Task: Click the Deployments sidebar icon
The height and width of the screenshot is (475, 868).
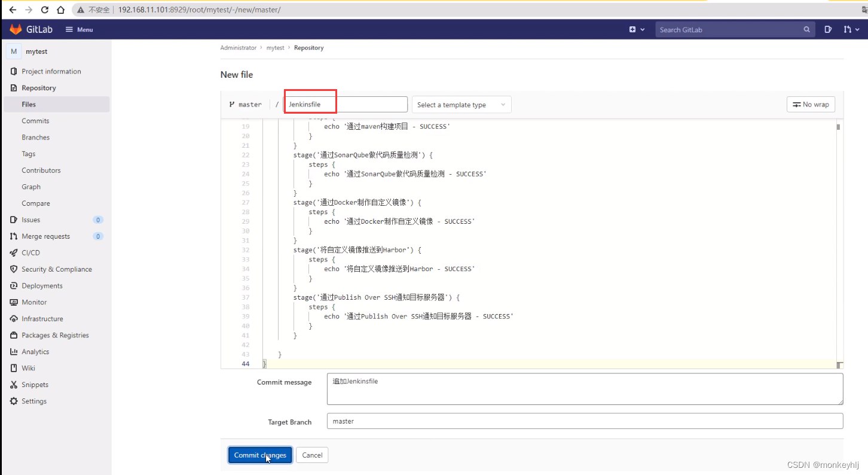Action: [x=14, y=285]
